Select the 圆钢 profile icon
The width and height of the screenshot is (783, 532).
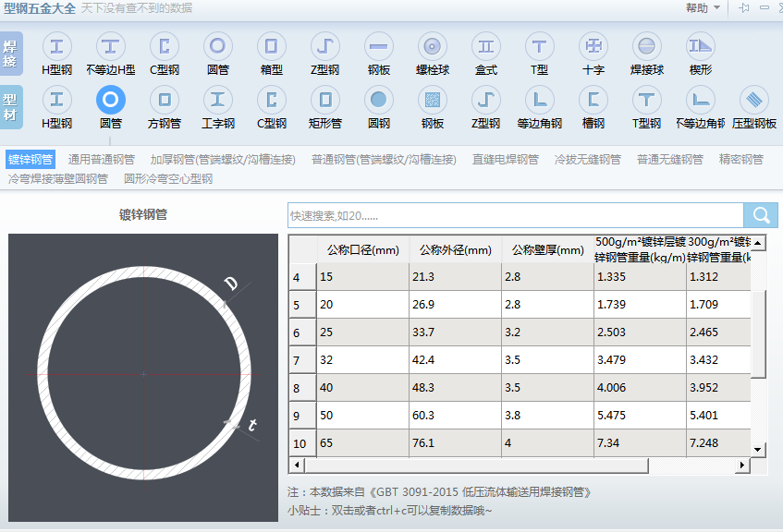(378, 100)
